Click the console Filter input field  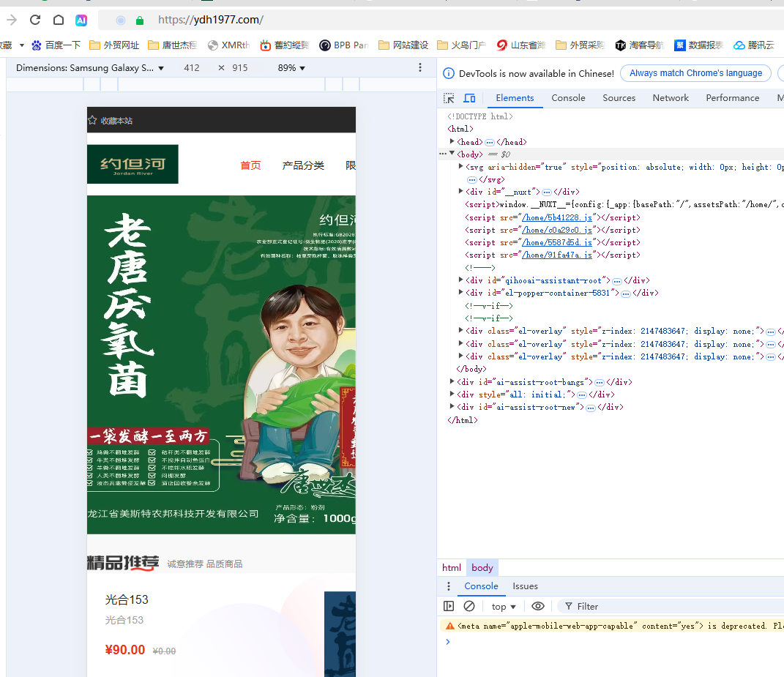(659, 607)
